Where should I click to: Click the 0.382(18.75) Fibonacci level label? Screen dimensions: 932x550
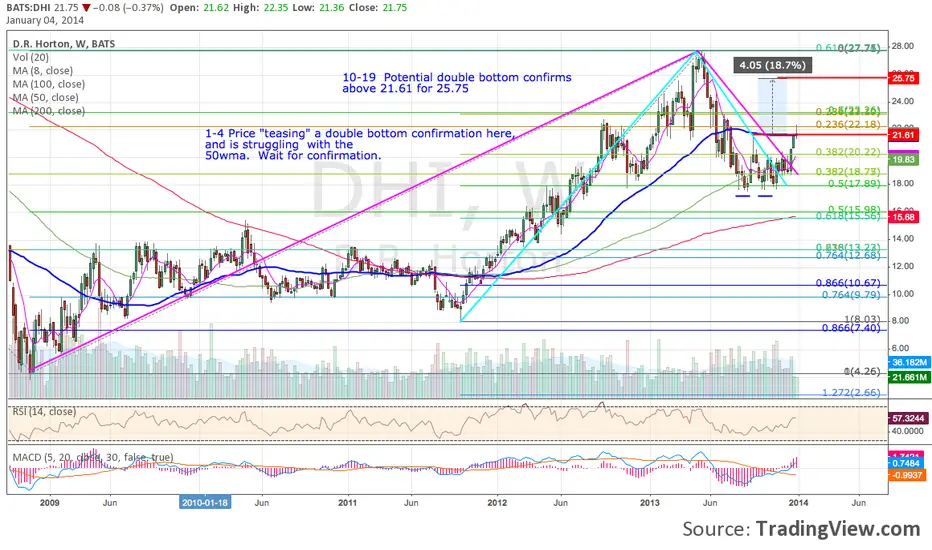848,172
